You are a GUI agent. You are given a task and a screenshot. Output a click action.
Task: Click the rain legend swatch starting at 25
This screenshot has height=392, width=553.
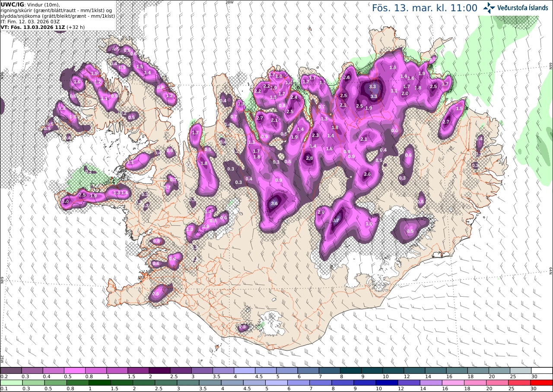pos(519,383)
